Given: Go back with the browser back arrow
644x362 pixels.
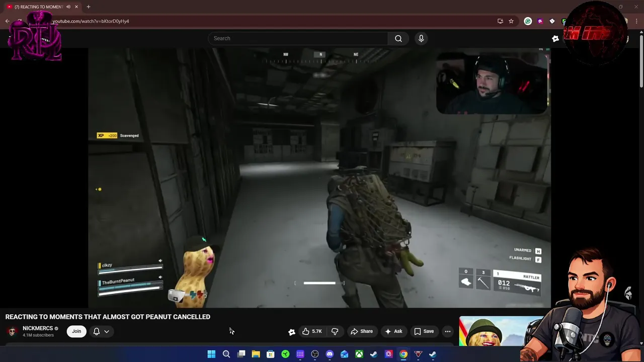Looking at the screenshot, I should pos(7,21).
